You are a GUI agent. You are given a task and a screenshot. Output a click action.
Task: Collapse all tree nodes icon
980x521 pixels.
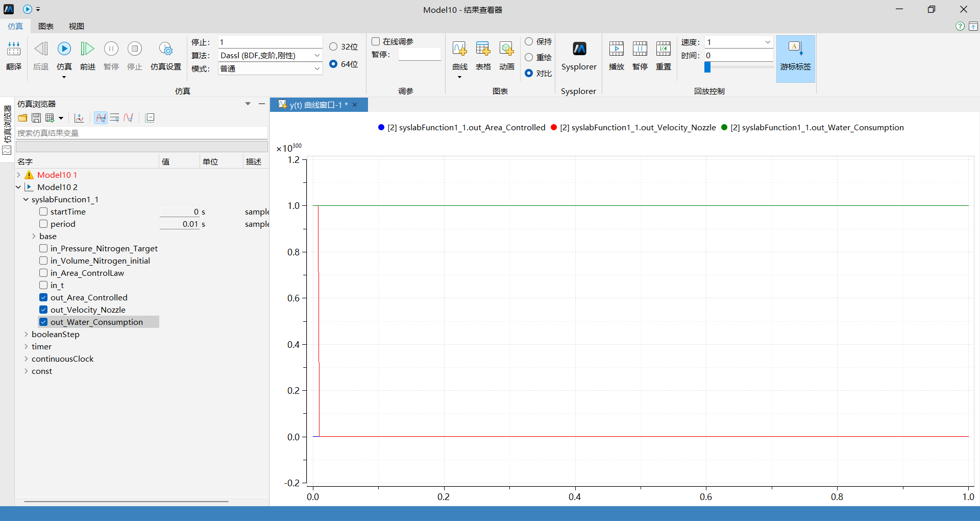(150, 118)
